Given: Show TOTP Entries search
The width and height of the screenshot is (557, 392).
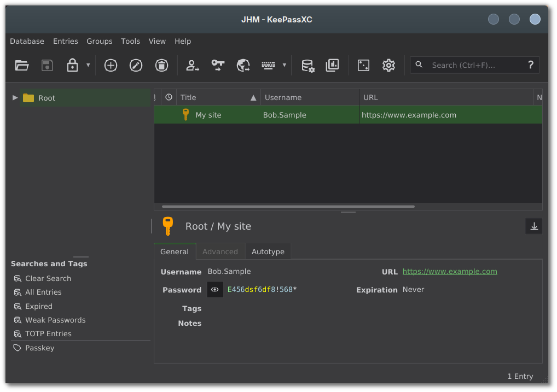Looking at the screenshot, I should coord(48,334).
